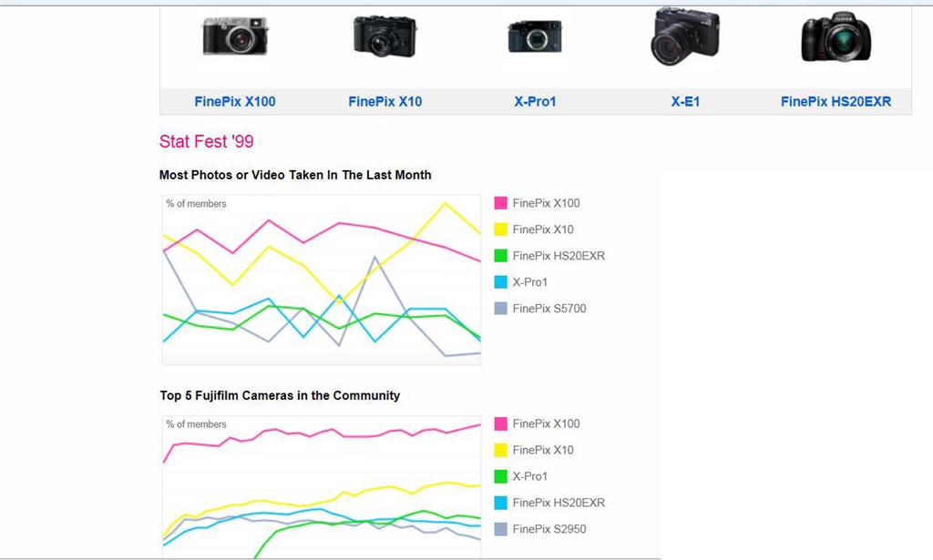Click cyan X-Pro1 swatch in first legend
Viewport: 933px width, 560px height.
point(500,282)
